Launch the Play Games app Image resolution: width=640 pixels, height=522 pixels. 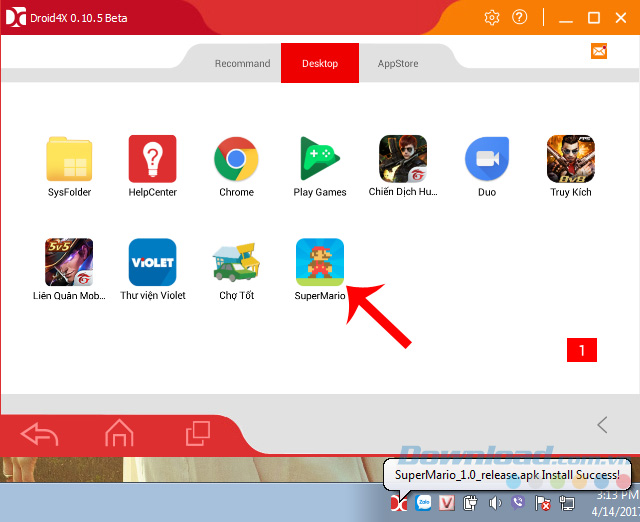(x=320, y=159)
